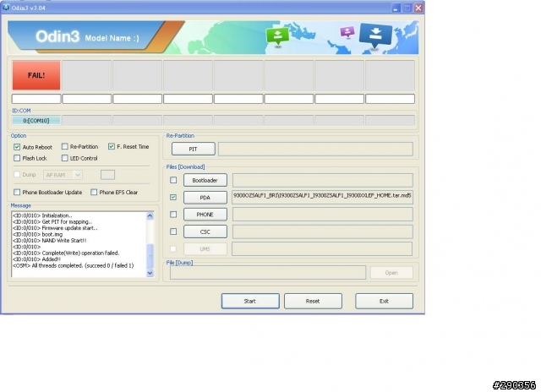The width and height of the screenshot is (541, 392).
Task: Click the CSC file path field
Action: [x=322, y=231]
